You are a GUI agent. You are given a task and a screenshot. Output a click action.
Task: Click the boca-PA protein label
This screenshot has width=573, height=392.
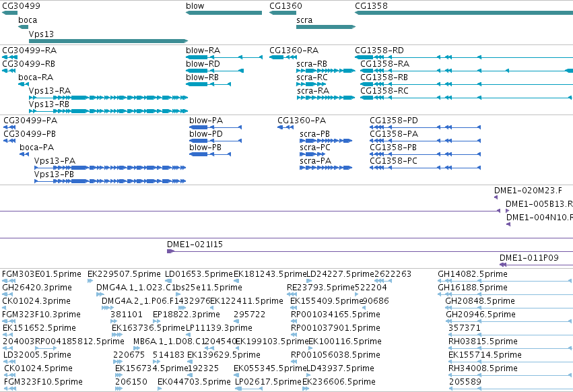click(37, 148)
